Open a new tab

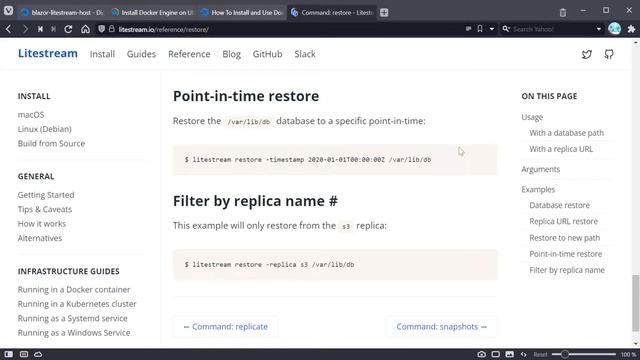click(384, 13)
